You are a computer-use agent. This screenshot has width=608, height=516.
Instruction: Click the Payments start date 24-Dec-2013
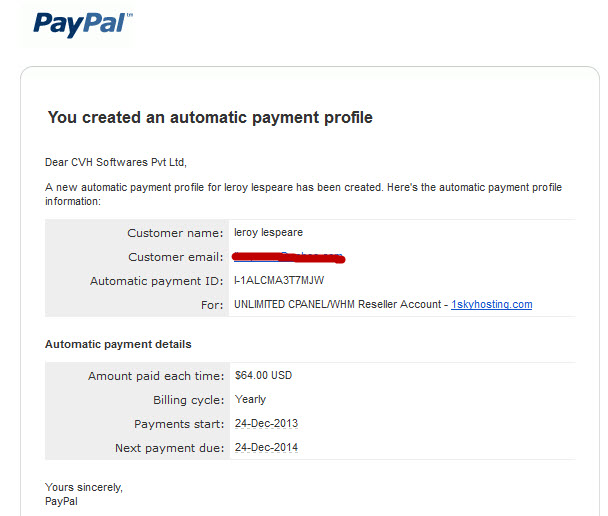click(x=266, y=423)
